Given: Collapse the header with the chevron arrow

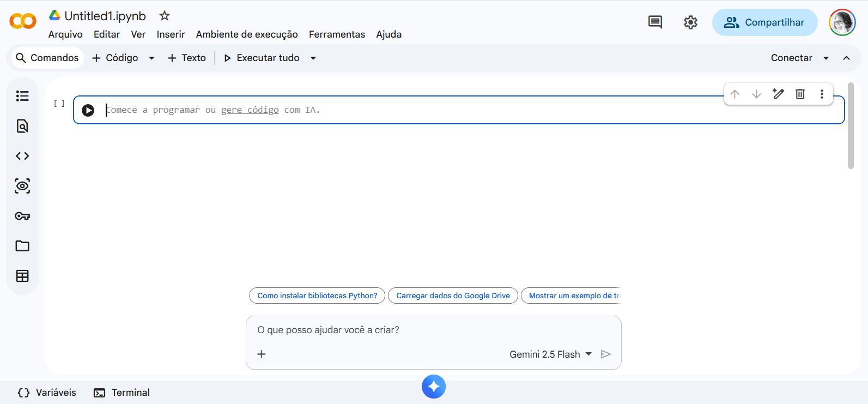Looking at the screenshot, I should click(846, 58).
